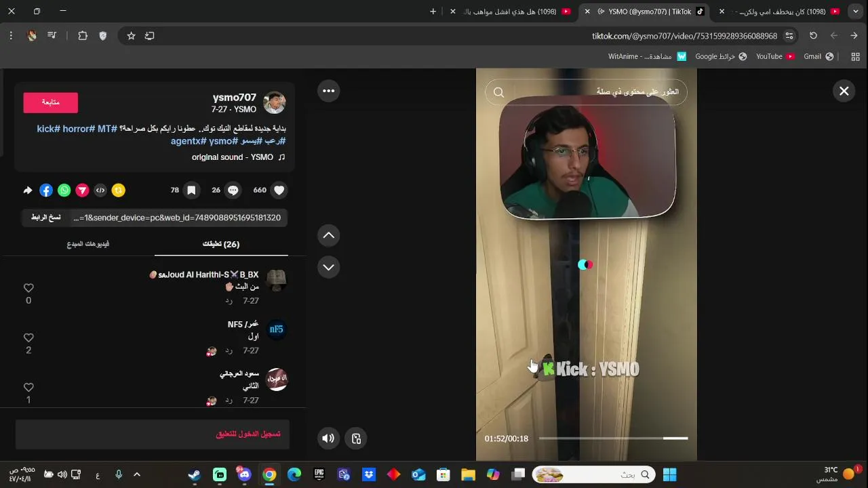This screenshot has width=868, height=488.
Task: Send to friends with the red arrow icon
Action: 82,190
